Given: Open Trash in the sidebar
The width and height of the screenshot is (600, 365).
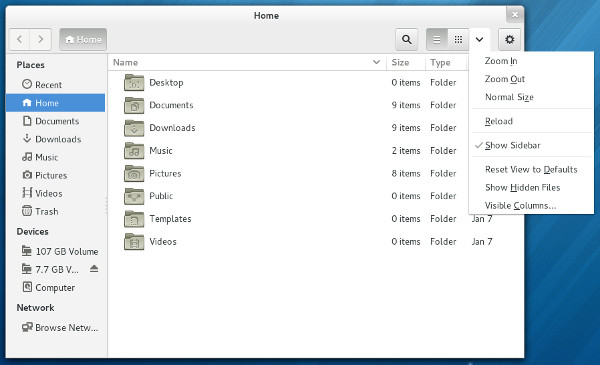Looking at the screenshot, I should (x=55, y=211).
